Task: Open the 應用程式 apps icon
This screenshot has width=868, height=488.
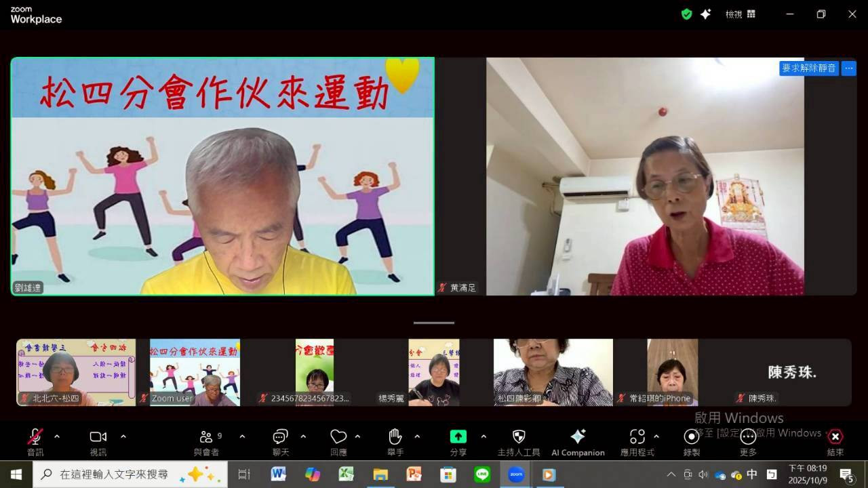Action: (637, 437)
